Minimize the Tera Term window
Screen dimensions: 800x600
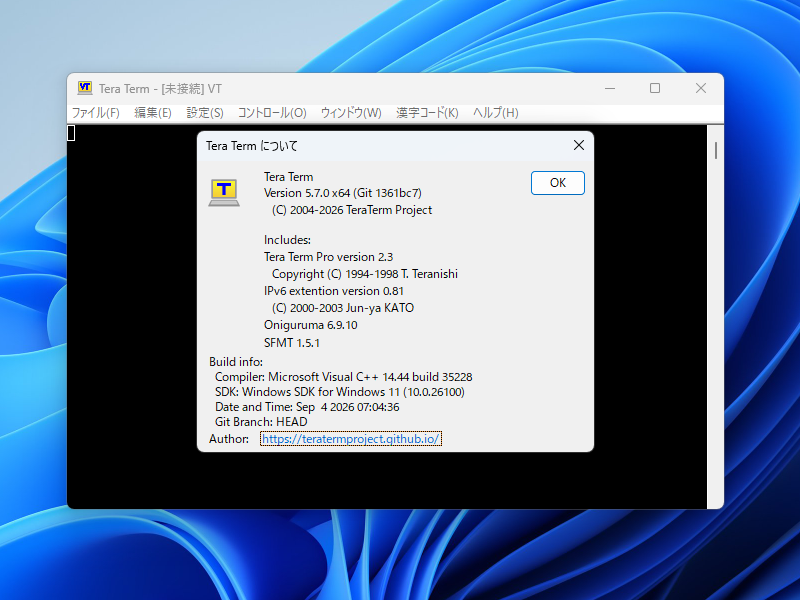point(610,88)
